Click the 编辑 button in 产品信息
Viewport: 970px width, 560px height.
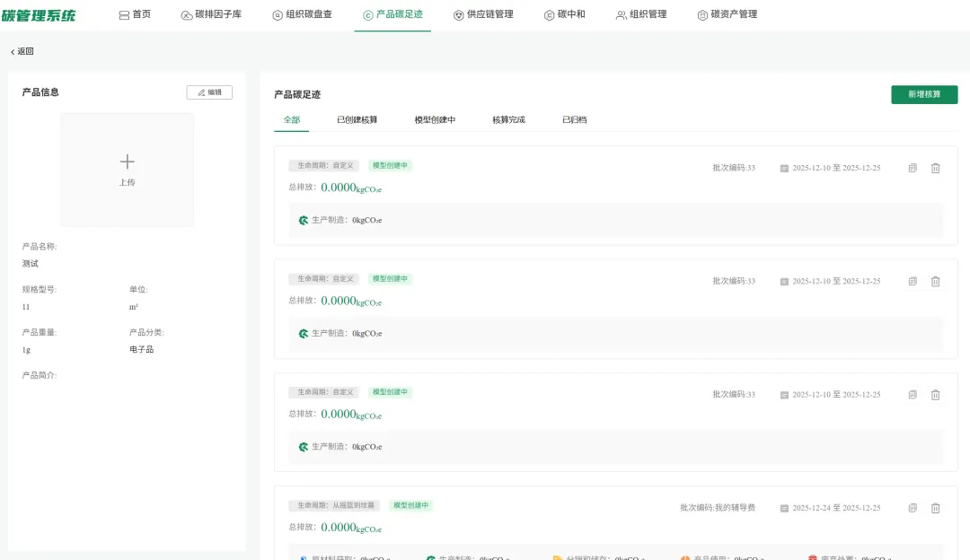point(209,92)
